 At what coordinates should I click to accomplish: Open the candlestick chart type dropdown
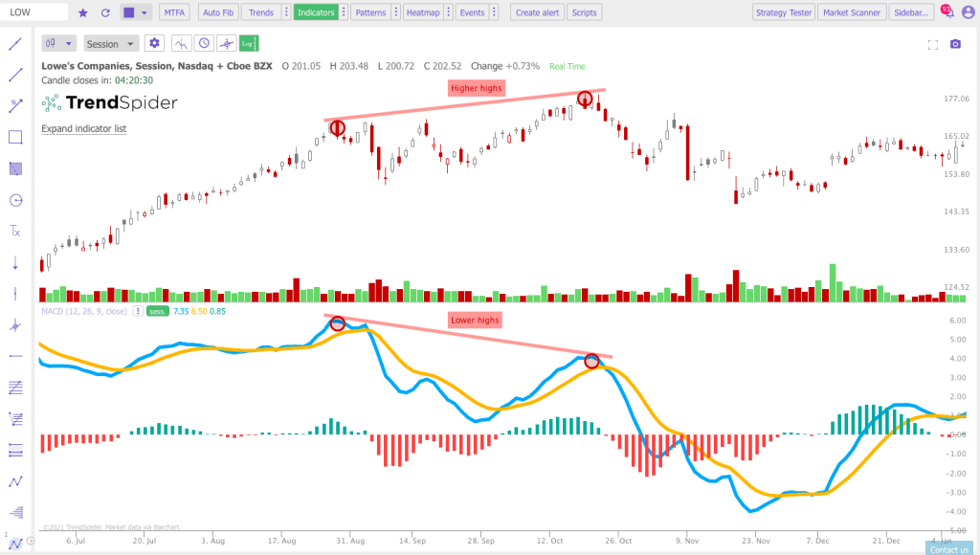(58, 43)
